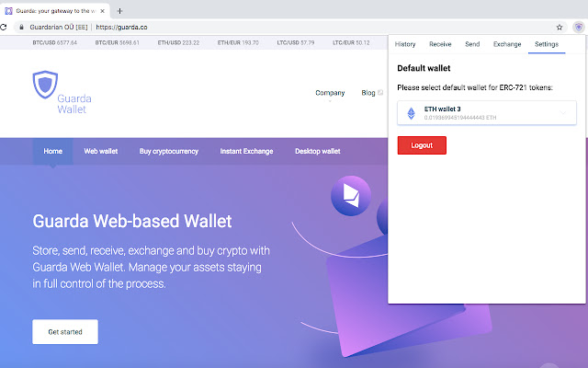Switch to the Send tab

point(472,44)
